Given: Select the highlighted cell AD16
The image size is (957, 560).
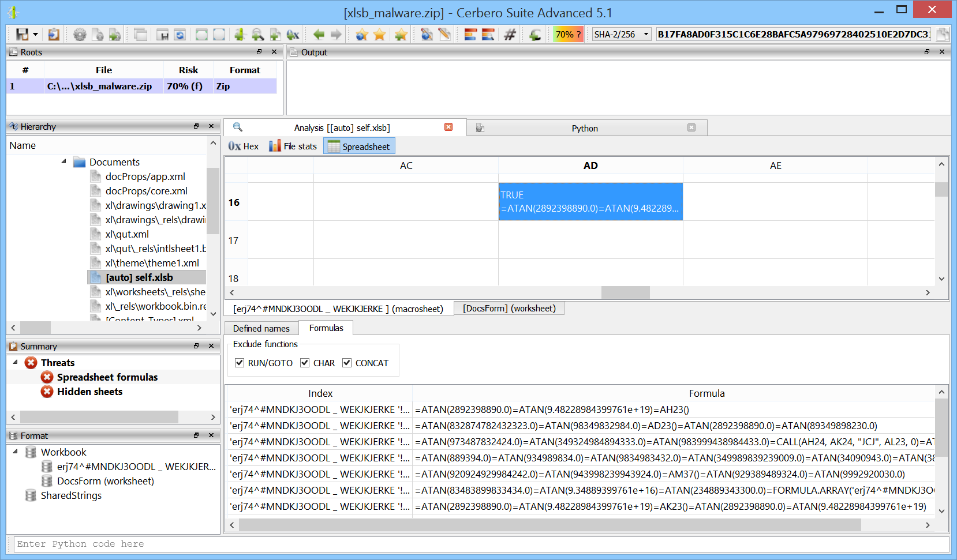Looking at the screenshot, I should pyautogui.click(x=590, y=202).
